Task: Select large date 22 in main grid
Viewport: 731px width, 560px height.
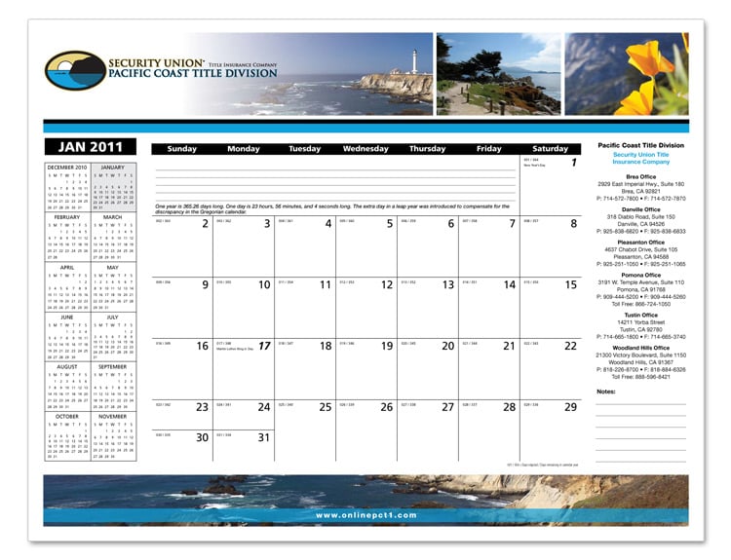Action: 570,346
